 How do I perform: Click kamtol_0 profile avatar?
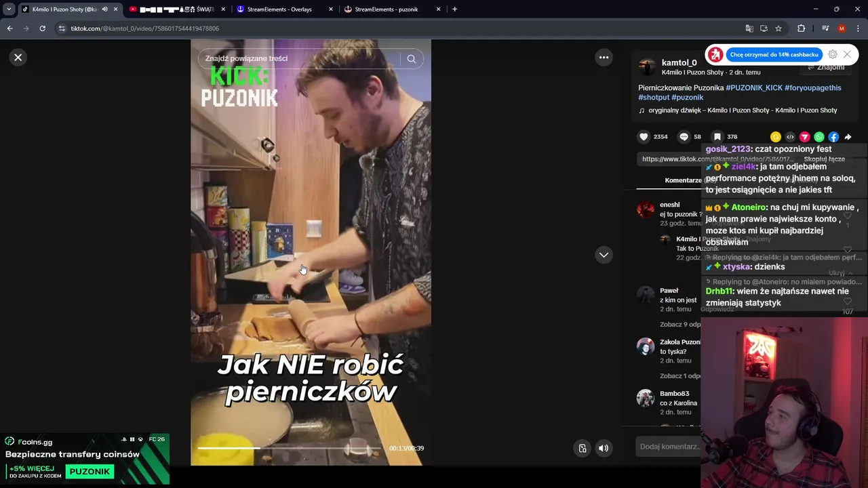(x=647, y=66)
